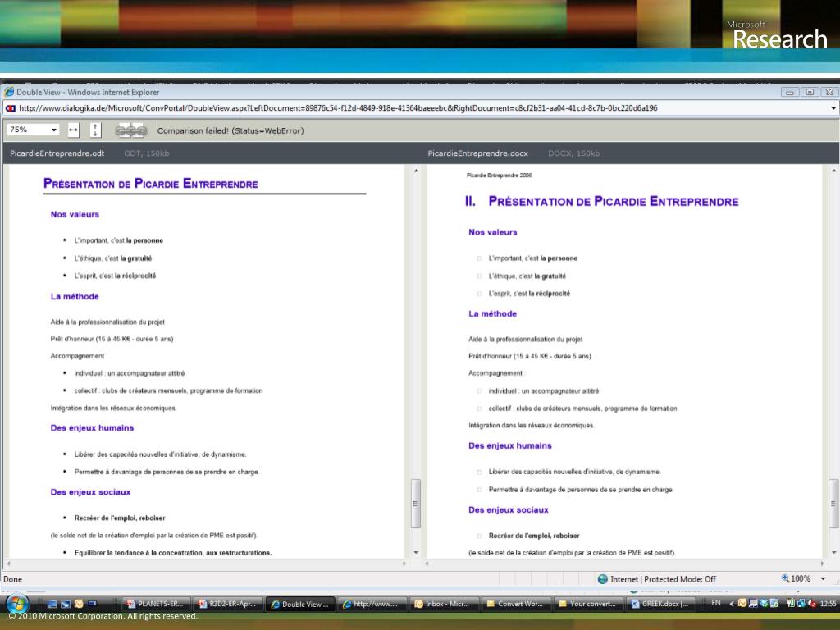
Task: Switch to the PLANETS-ER taskbar window
Action: (155, 604)
